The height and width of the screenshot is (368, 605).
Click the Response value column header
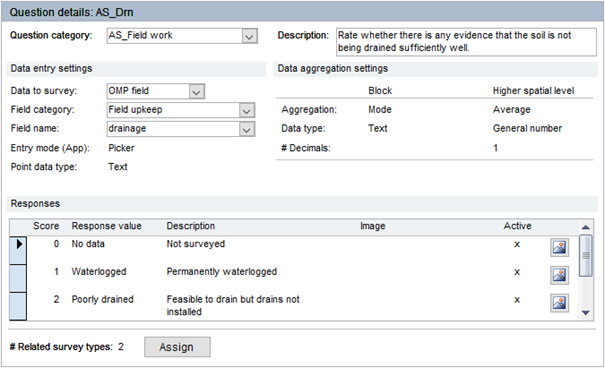pyautogui.click(x=106, y=226)
